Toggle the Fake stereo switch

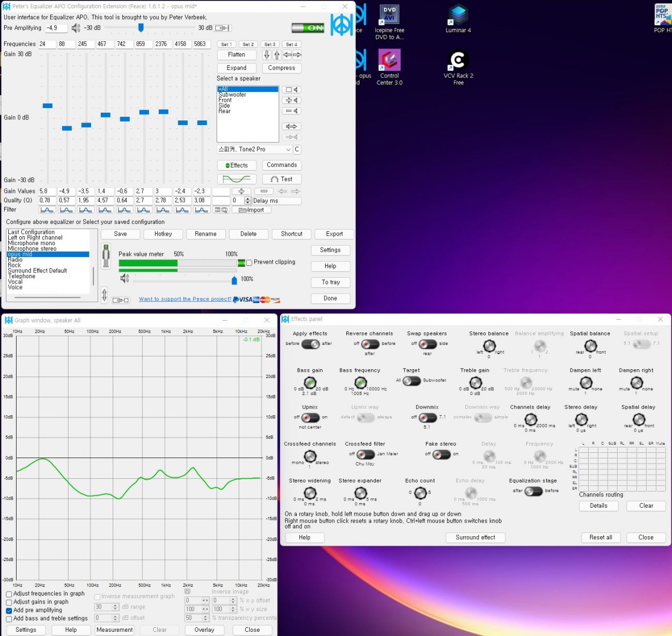[x=441, y=455]
